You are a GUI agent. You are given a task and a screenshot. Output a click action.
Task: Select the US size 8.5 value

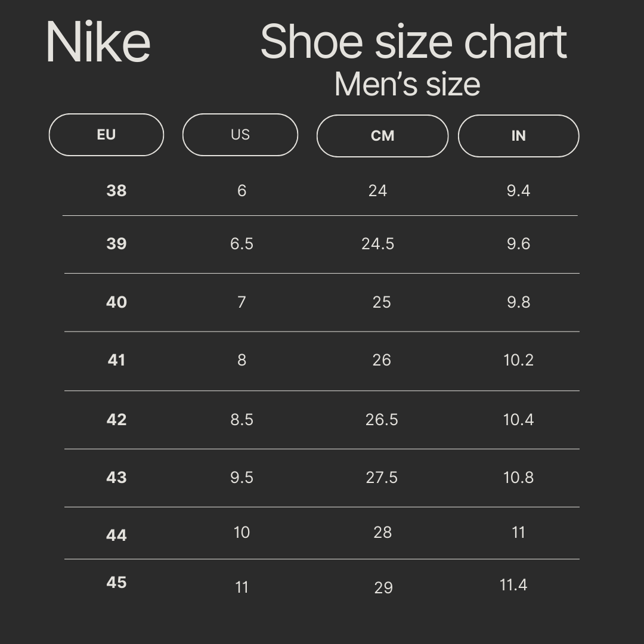tap(241, 420)
